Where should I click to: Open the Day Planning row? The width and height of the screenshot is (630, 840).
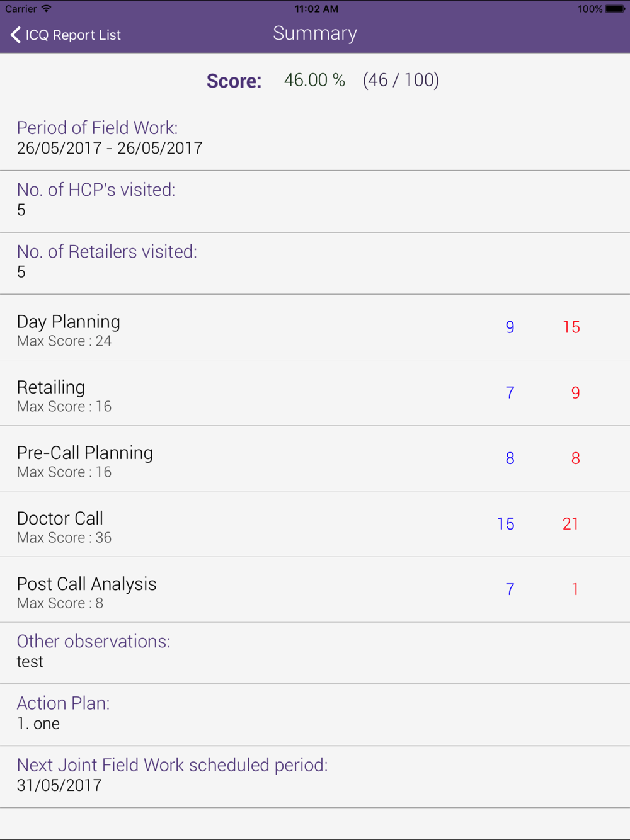pyautogui.click(x=315, y=327)
